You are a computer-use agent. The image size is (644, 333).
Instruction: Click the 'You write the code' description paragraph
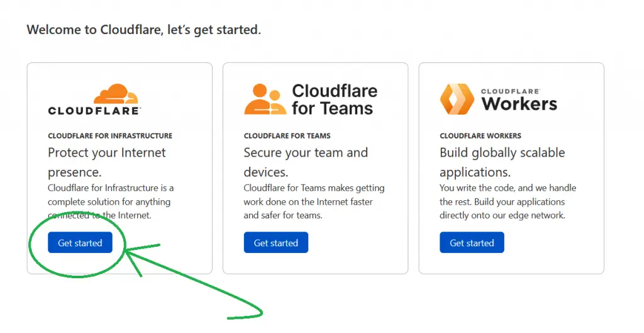coord(508,201)
